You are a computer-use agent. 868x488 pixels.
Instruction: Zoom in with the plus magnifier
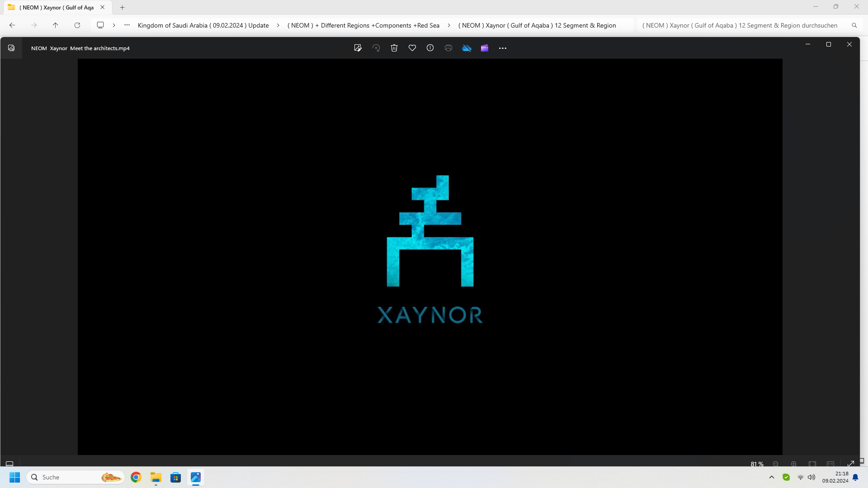click(794, 464)
